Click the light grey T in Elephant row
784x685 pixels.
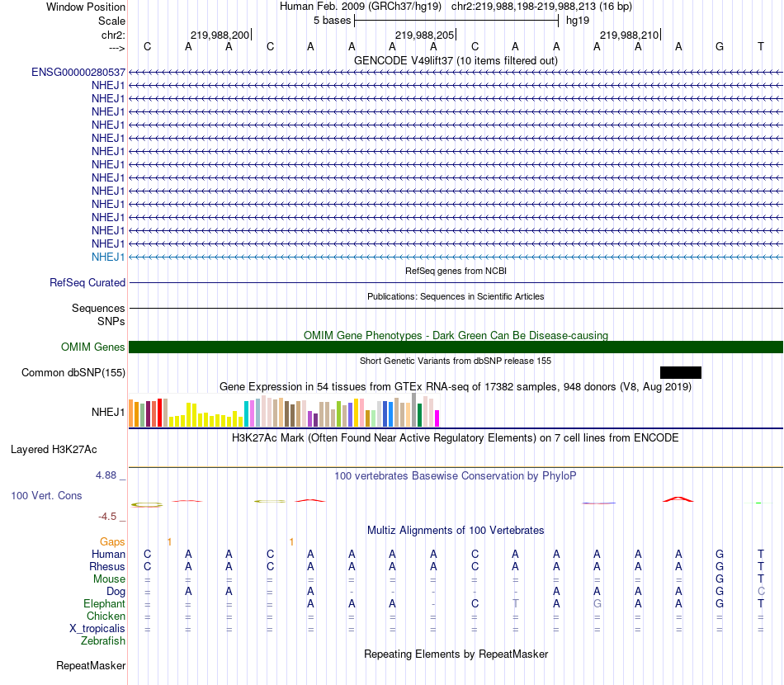516,603
